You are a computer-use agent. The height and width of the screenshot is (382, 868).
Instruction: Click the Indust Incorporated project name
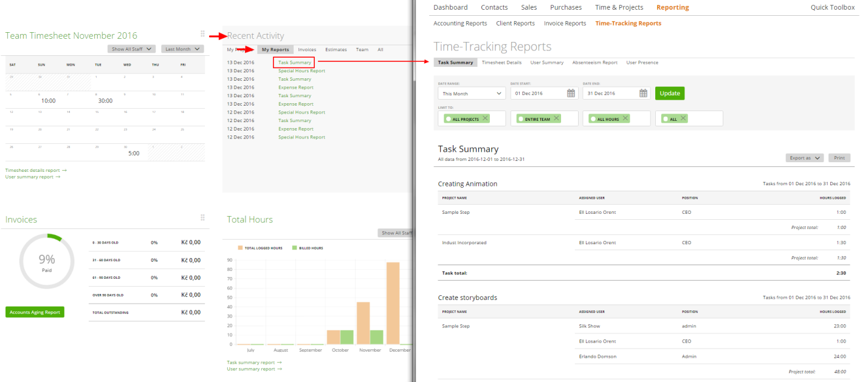(464, 242)
